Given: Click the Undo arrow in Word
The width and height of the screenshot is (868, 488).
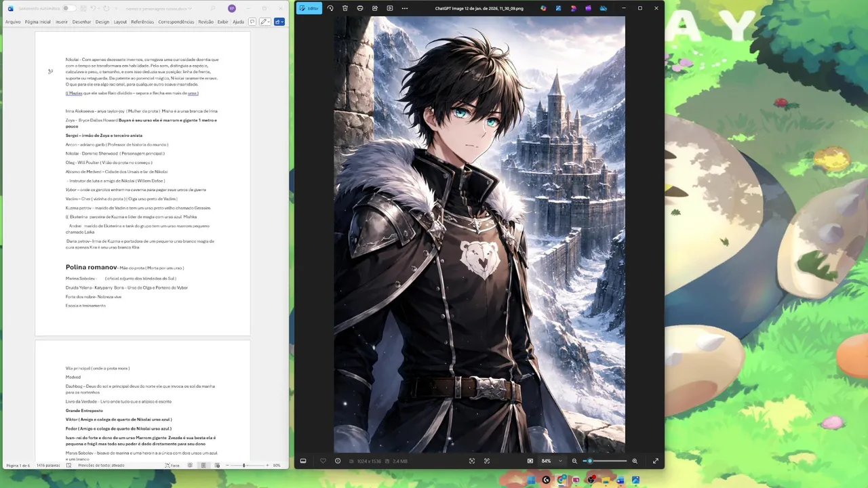Looking at the screenshot, I should click(x=93, y=9).
